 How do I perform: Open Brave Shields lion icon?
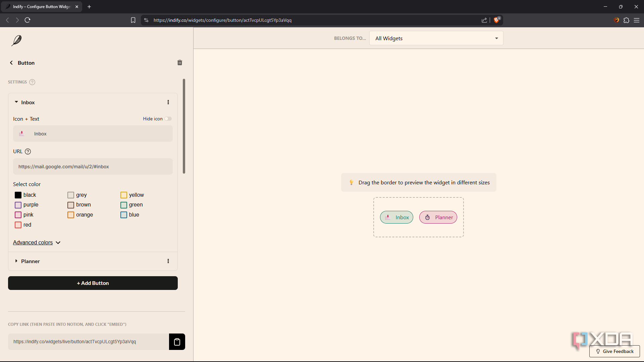click(x=497, y=20)
